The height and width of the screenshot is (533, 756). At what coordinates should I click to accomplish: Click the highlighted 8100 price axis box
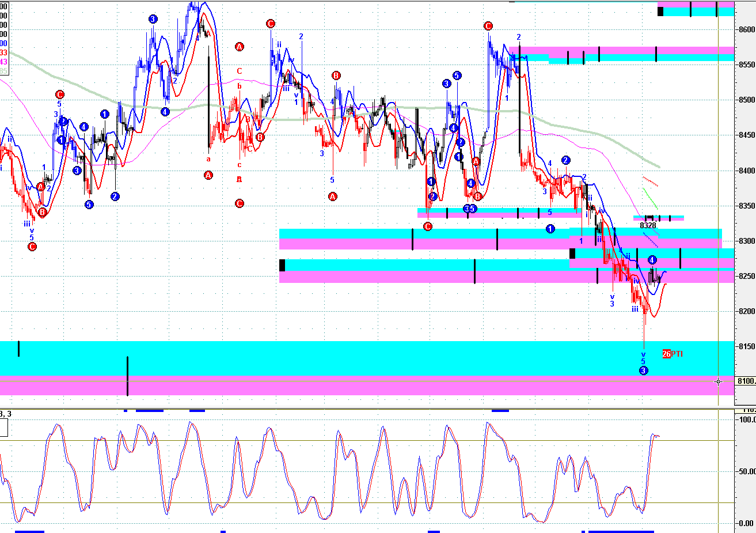746,381
